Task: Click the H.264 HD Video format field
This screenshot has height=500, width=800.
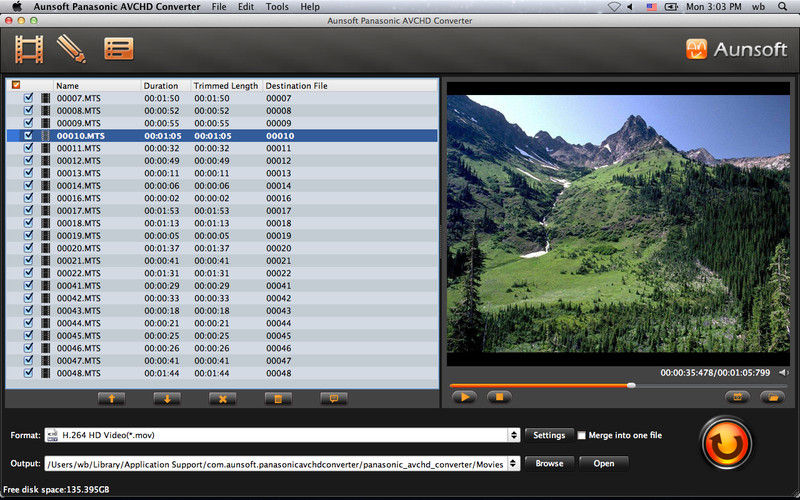Action: (x=277, y=435)
